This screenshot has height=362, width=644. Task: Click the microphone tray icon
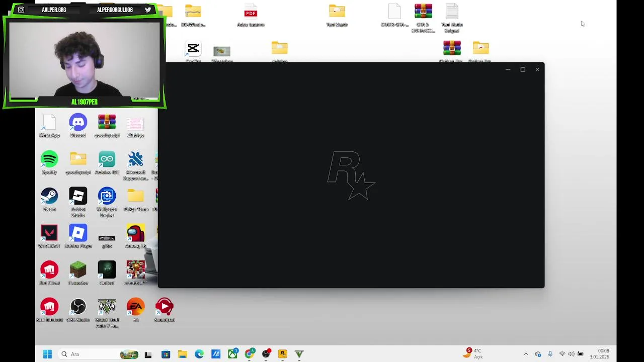click(550, 354)
